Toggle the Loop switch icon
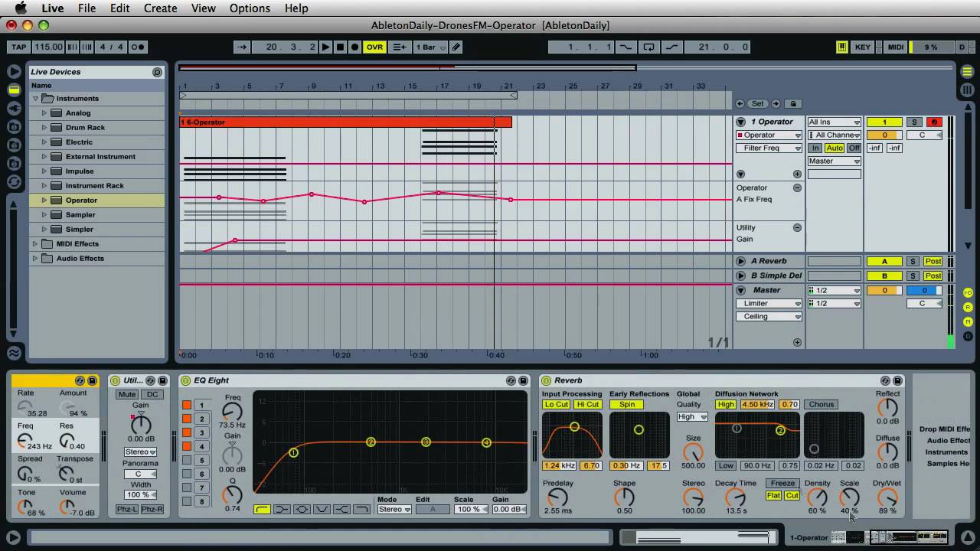 (648, 47)
